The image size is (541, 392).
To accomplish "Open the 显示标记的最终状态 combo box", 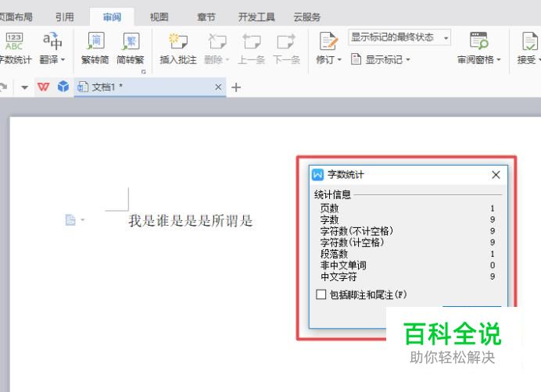I will [x=399, y=37].
